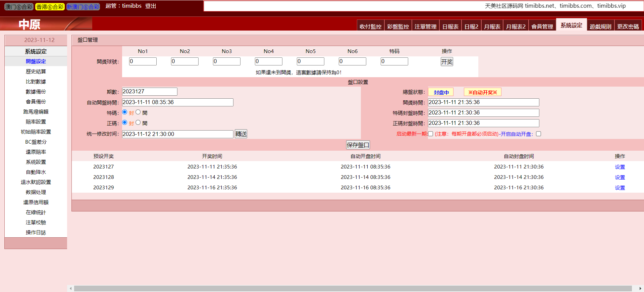
Task: Open 注單校驗 sidebar item
Action: pyautogui.click(x=36, y=223)
